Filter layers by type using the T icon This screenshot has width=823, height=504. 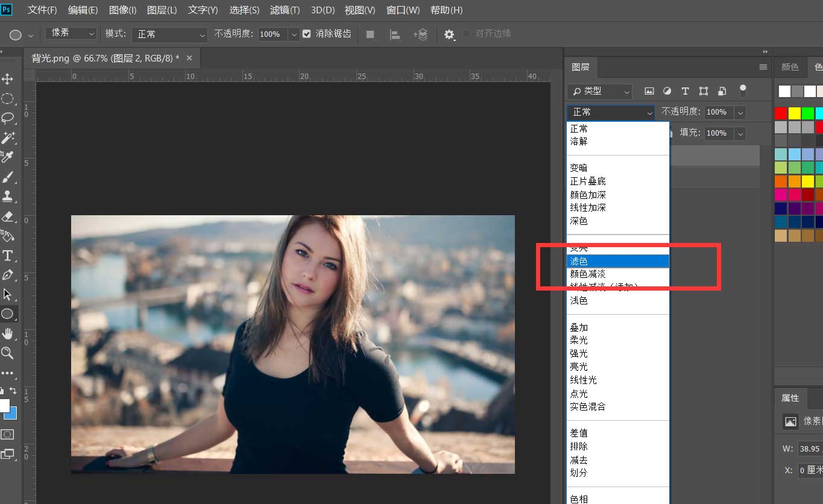pos(685,91)
